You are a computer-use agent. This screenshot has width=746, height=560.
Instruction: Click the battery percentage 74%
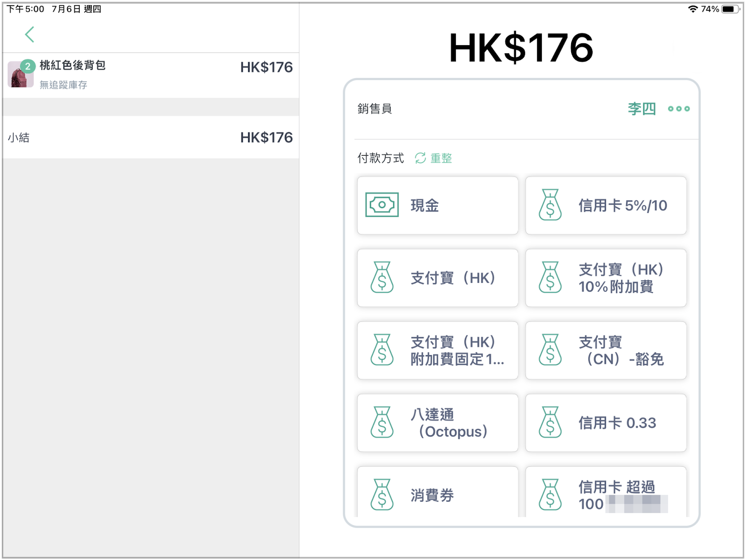pyautogui.click(x=710, y=9)
